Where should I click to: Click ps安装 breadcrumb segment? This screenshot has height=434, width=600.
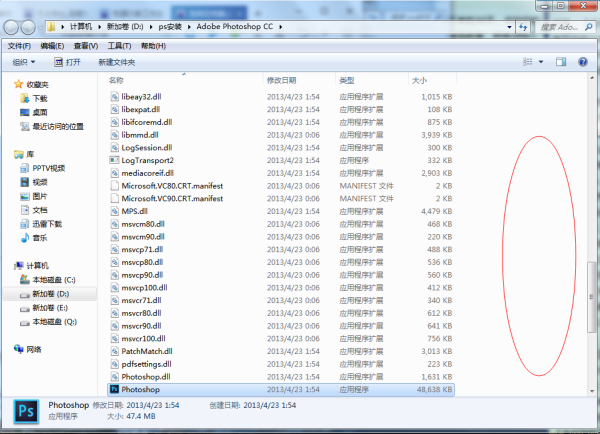coord(170,27)
